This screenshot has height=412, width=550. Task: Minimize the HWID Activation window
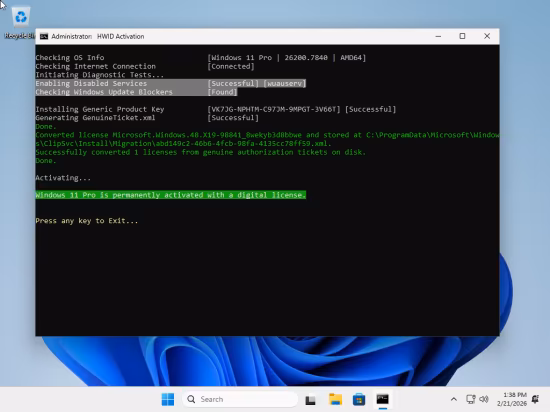(438, 36)
